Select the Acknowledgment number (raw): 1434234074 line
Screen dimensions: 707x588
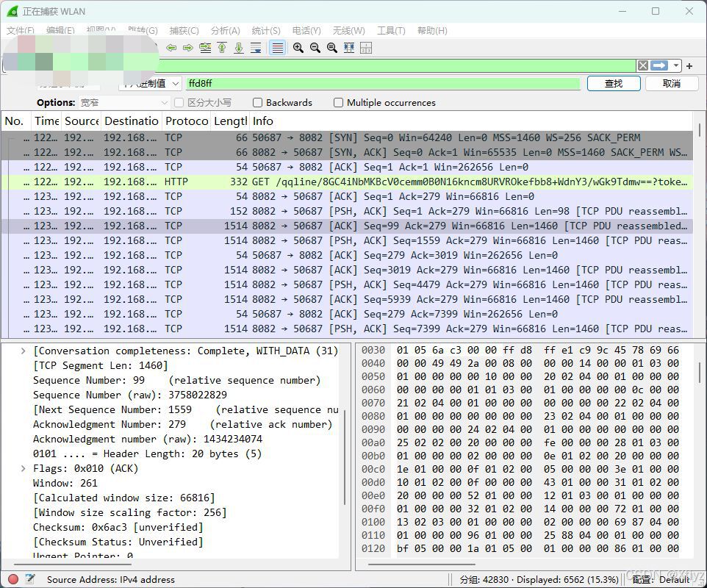(x=148, y=440)
